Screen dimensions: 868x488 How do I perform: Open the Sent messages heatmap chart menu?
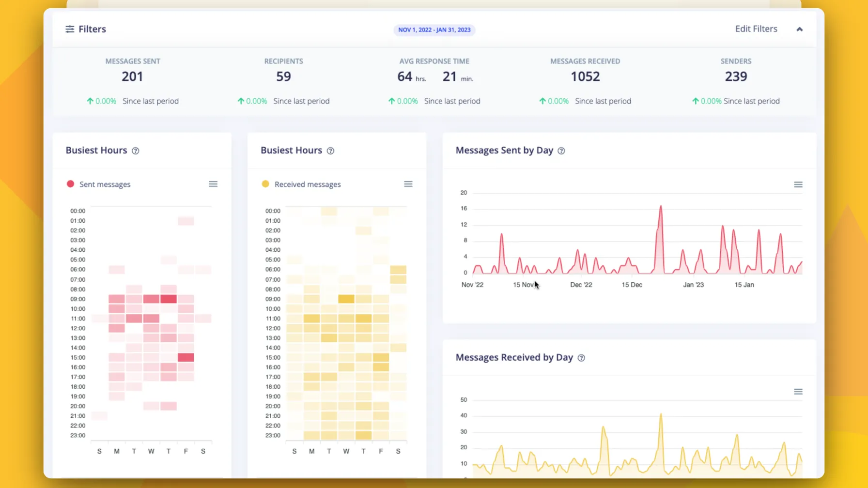tap(213, 184)
